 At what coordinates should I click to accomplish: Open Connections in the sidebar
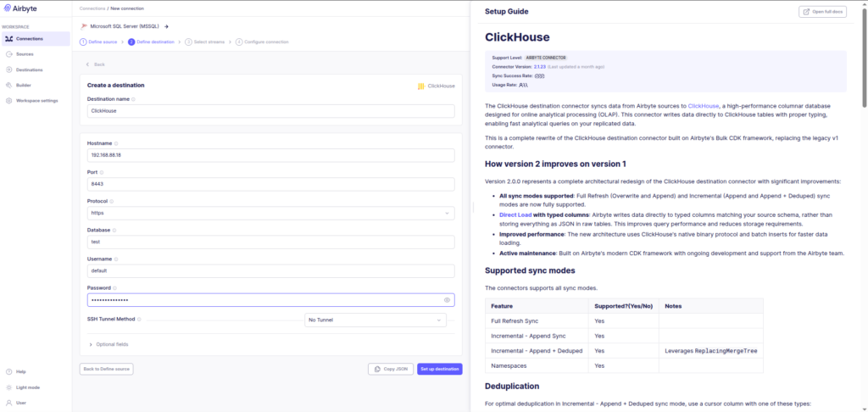[36, 39]
